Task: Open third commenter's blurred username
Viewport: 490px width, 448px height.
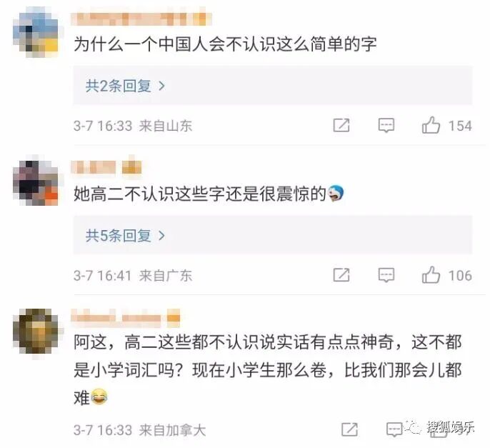Action: coord(126,317)
